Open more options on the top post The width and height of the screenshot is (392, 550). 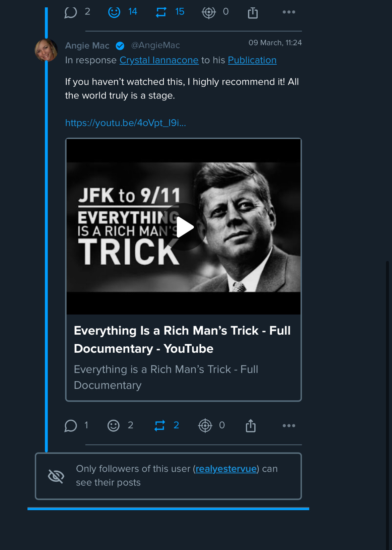288,12
